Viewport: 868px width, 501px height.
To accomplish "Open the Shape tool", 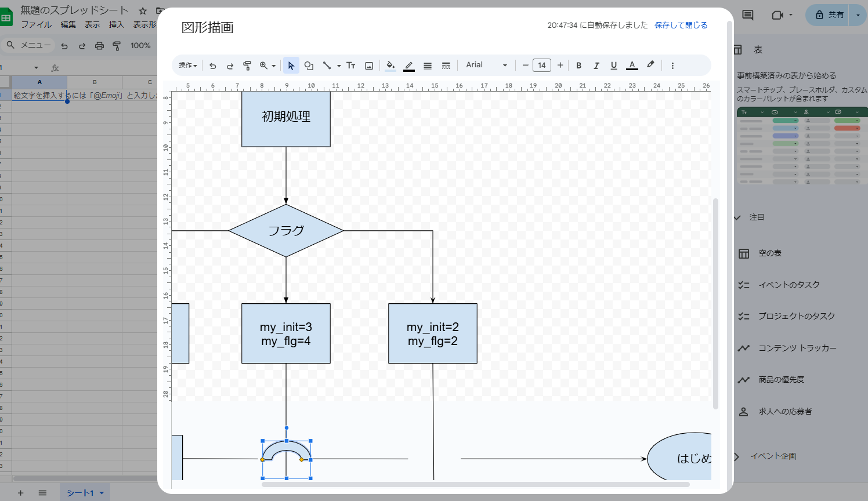I will click(309, 66).
